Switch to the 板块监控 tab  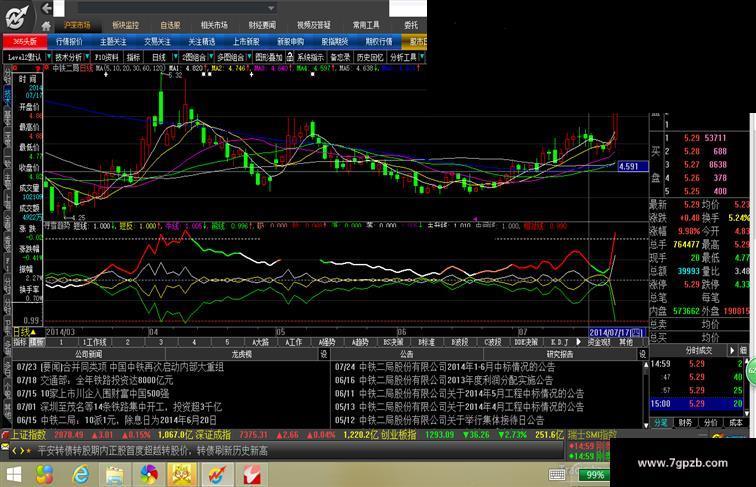pyautogui.click(x=126, y=25)
